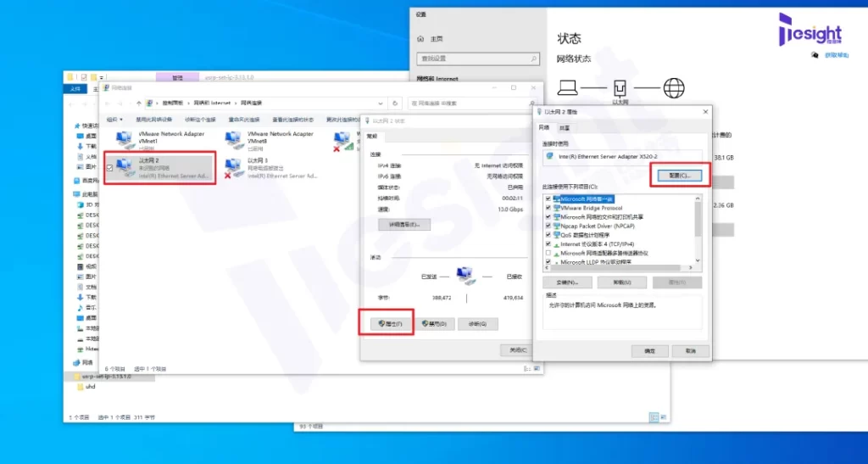Click the refresh icon beside the address bar
This screenshot has width=868, height=464.
[395, 103]
